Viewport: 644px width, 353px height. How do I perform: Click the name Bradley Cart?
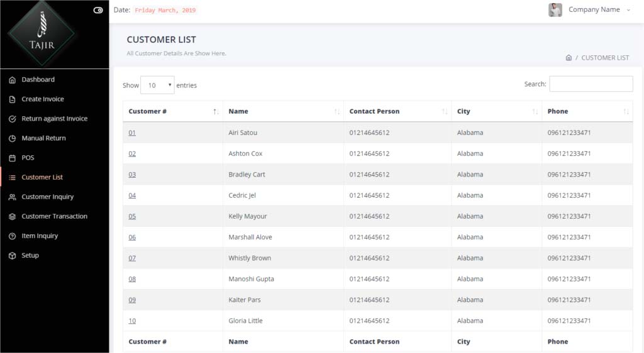point(247,174)
